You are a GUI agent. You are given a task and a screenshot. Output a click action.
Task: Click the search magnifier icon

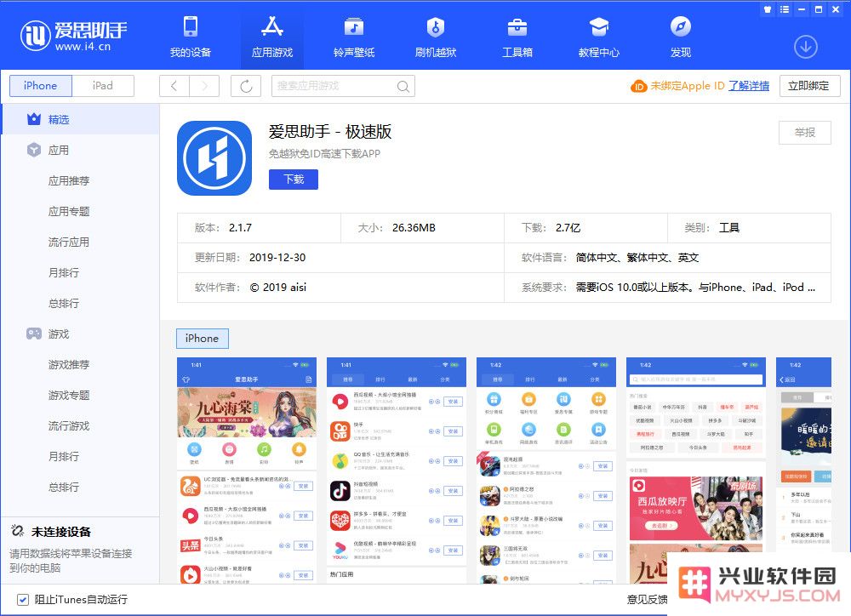403,86
